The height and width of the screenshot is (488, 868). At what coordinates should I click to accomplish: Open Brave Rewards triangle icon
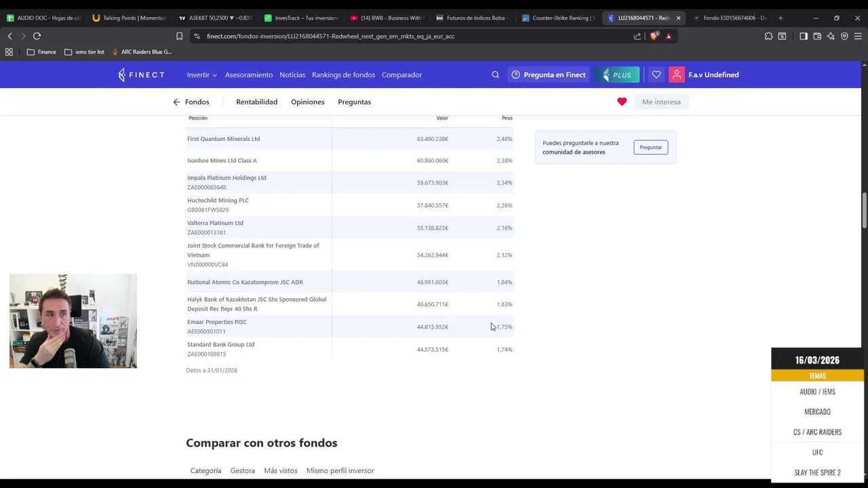tap(669, 36)
